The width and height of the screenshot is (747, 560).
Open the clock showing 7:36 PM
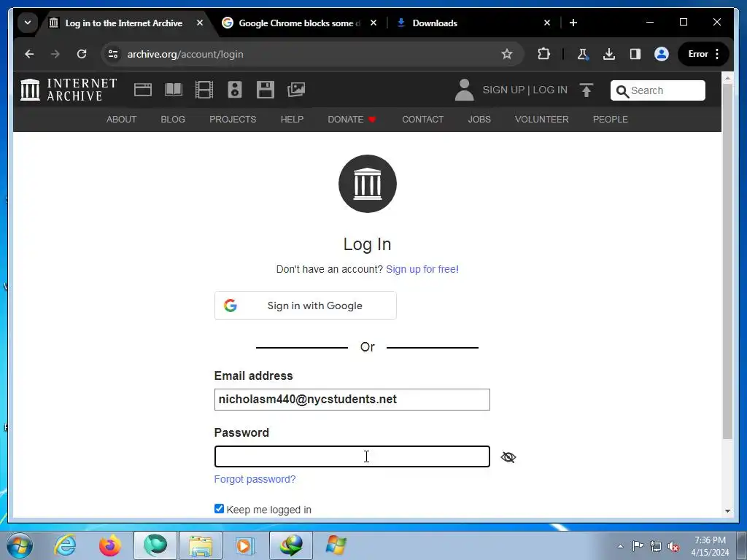click(x=710, y=546)
